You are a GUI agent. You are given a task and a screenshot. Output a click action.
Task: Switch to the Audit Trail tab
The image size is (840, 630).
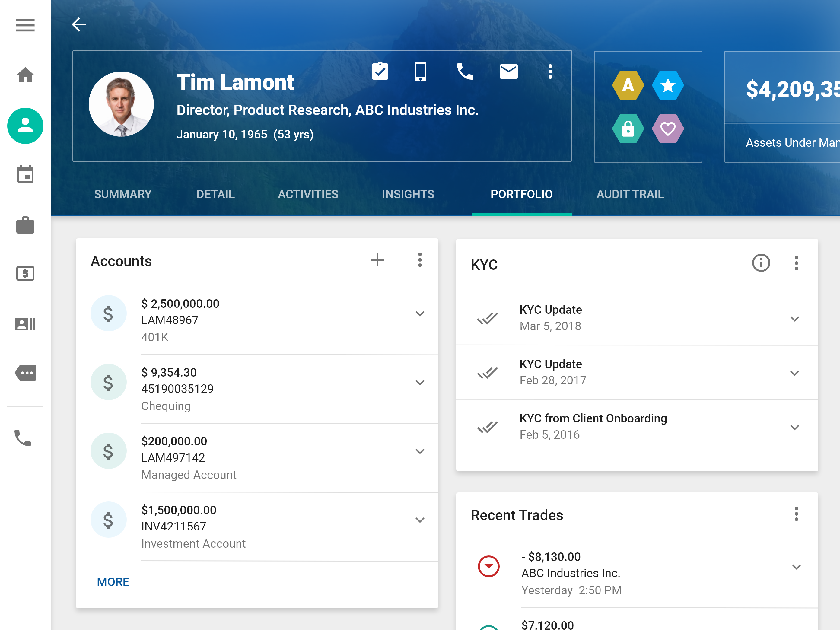coord(630,194)
